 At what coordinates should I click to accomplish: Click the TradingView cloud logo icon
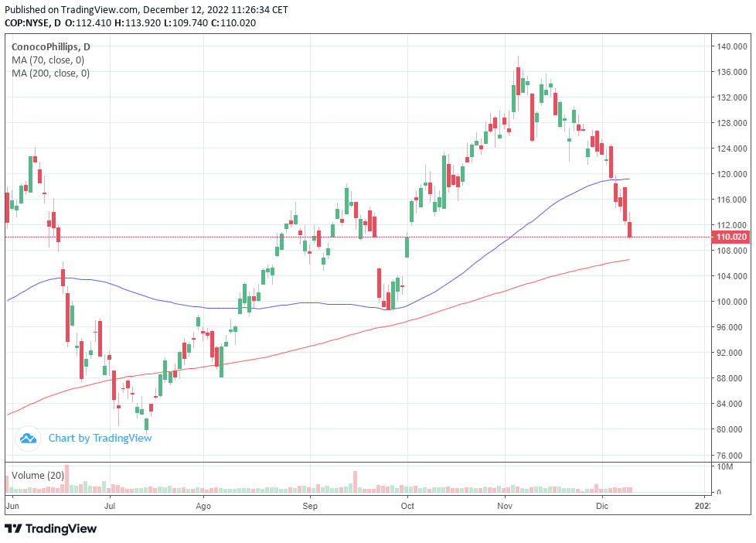tap(28, 439)
